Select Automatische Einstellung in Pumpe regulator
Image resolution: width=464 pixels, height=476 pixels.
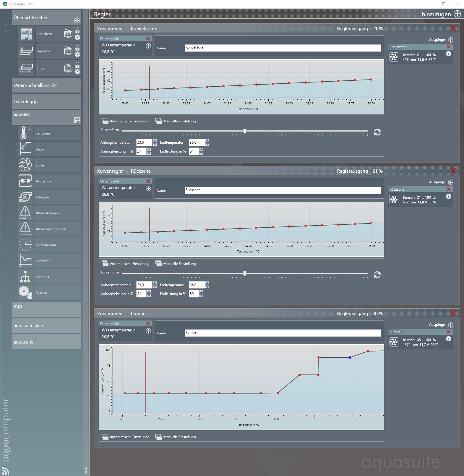[126, 437]
